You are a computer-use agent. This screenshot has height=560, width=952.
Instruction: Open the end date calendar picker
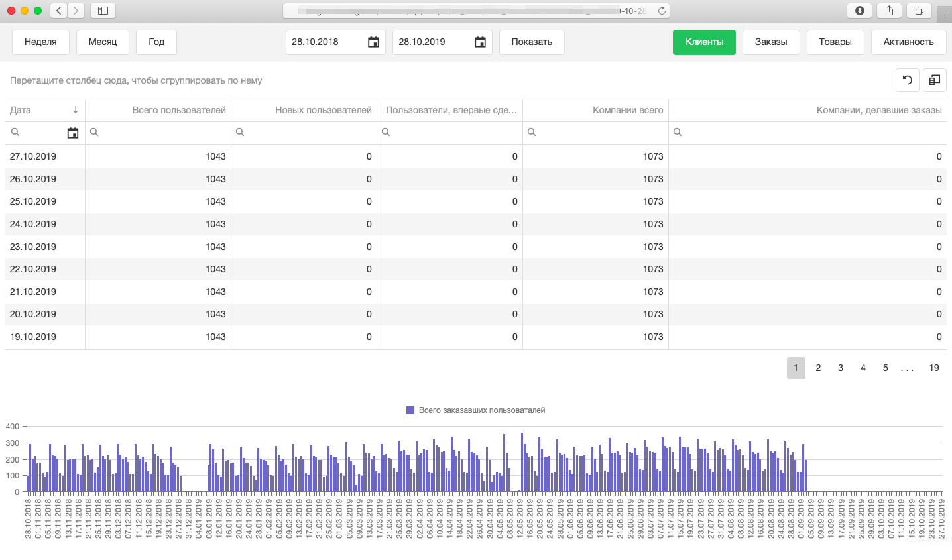(480, 42)
